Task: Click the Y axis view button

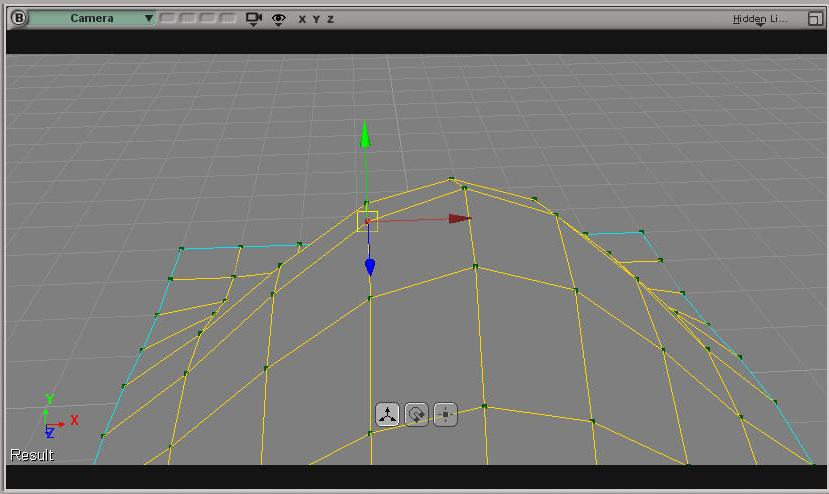Action: point(316,19)
